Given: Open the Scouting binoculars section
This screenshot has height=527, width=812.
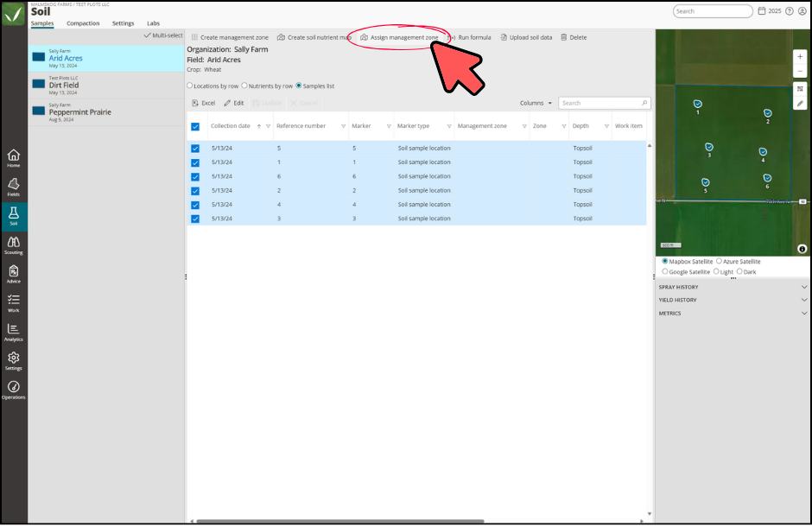Looking at the screenshot, I should pos(14,244).
